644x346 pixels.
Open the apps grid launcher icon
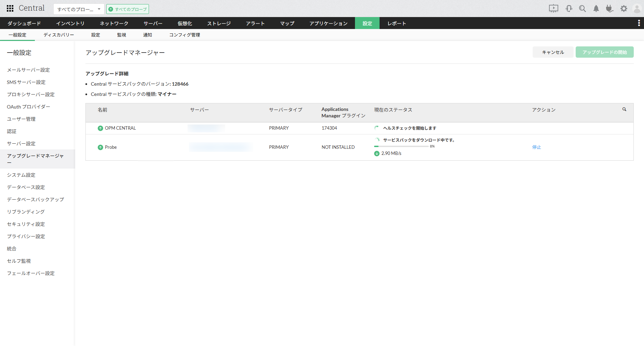[10, 9]
